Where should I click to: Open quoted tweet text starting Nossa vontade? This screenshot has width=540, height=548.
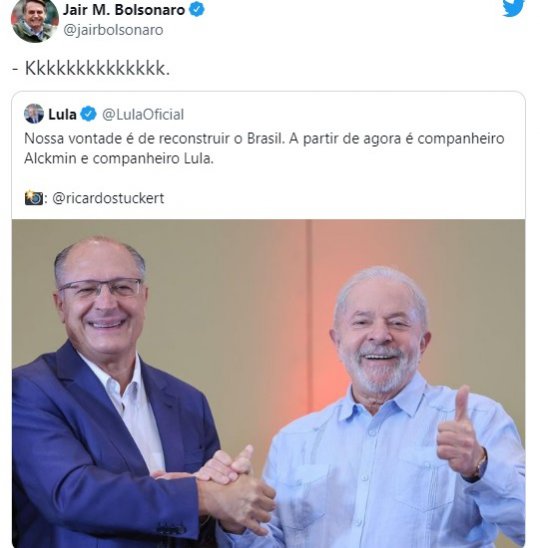(264, 149)
